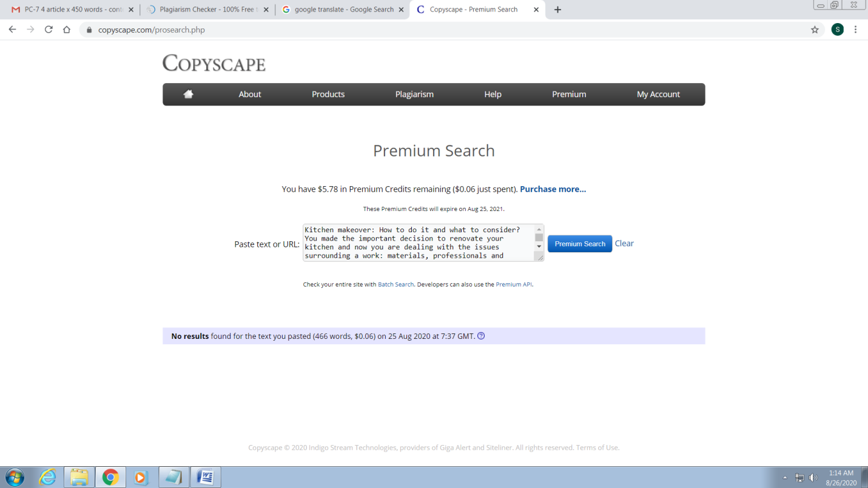Image resolution: width=868 pixels, height=488 pixels.
Task: Click the open program icon beside Word in taskbar
Action: (x=173, y=478)
